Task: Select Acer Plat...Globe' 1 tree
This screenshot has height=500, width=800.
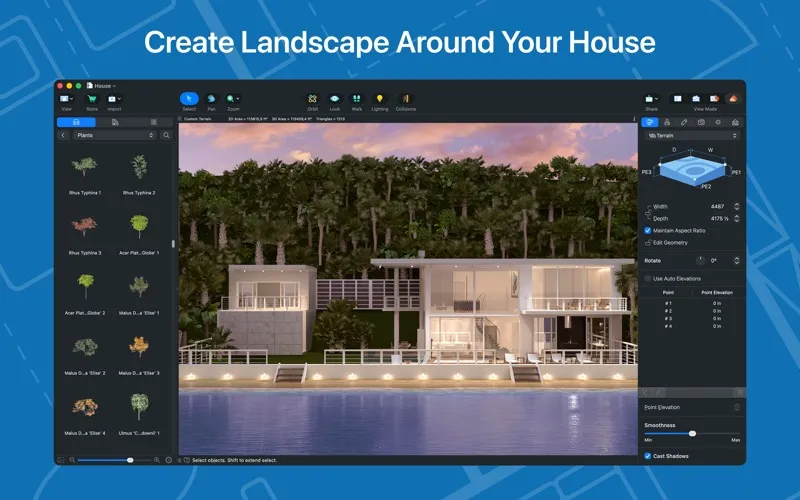Action: click(139, 235)
